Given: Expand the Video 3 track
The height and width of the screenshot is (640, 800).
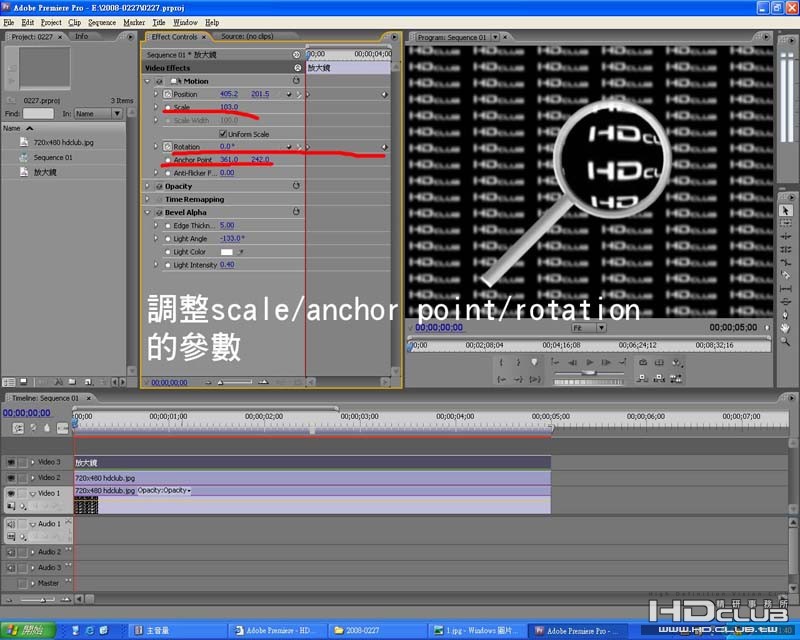Looking at the screenshot, I should pos(33,462).
